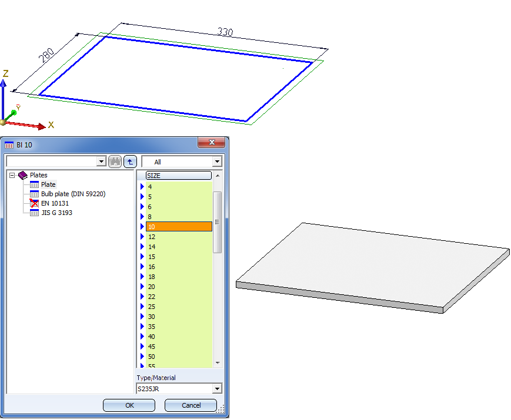Viewport: 511px width, 420px height.
Task: Click the dialog resize grip corner
Action: click(x=221, y=409)
